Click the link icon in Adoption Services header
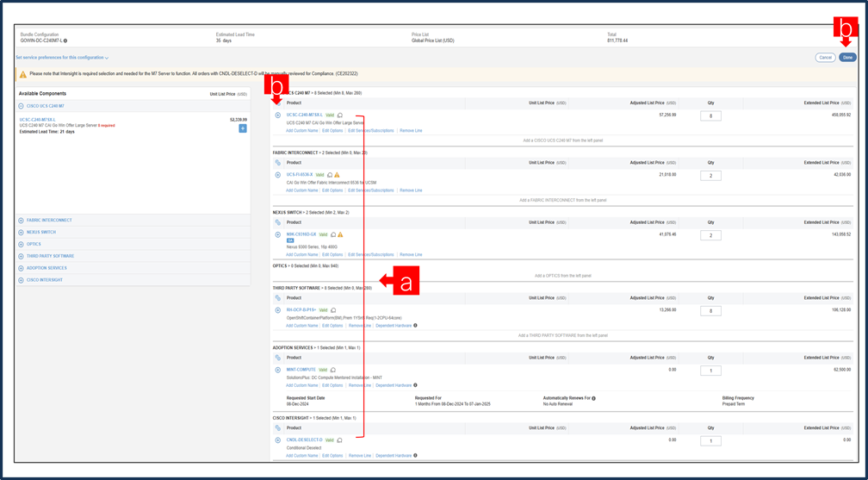The width and height of the screenshot is (868, 480). [278, 358]
